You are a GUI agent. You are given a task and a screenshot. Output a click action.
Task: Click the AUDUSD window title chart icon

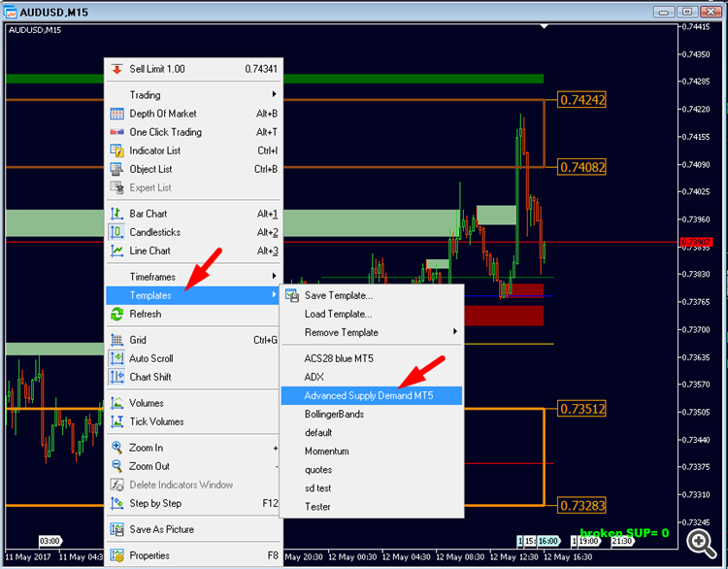tap(11, 12)
